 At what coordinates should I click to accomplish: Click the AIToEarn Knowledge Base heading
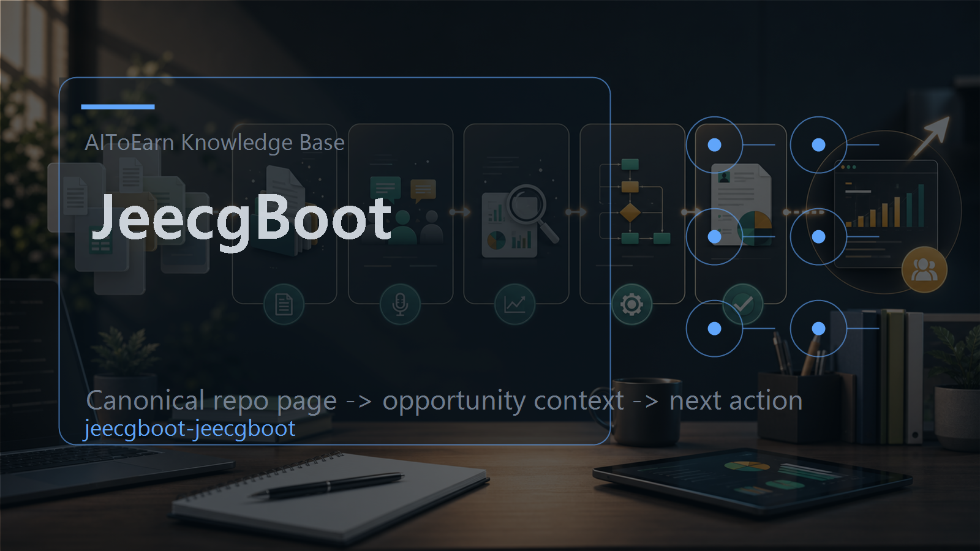point(215,143)
